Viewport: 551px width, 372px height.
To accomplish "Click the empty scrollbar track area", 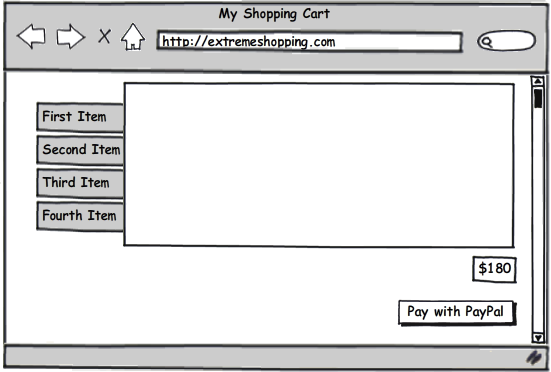I will [538, 221].
